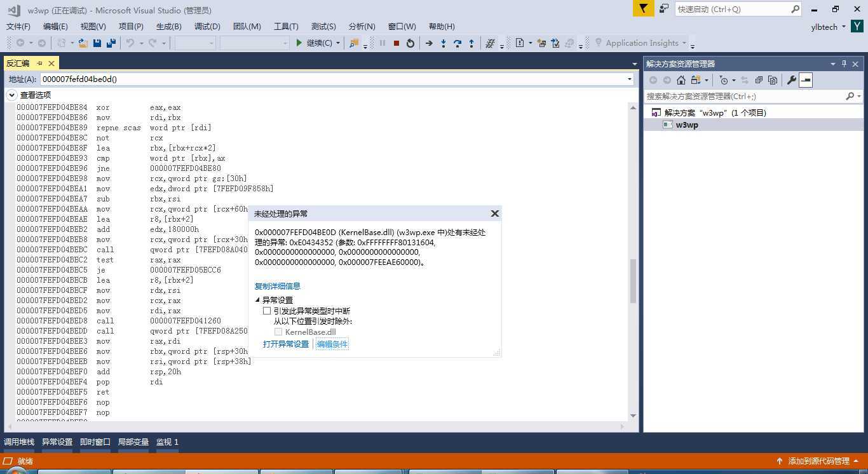868x474 pixels.
Task: Click the feedback icon near quick launch
Action: pyautogui.click(x=664, y=8)
